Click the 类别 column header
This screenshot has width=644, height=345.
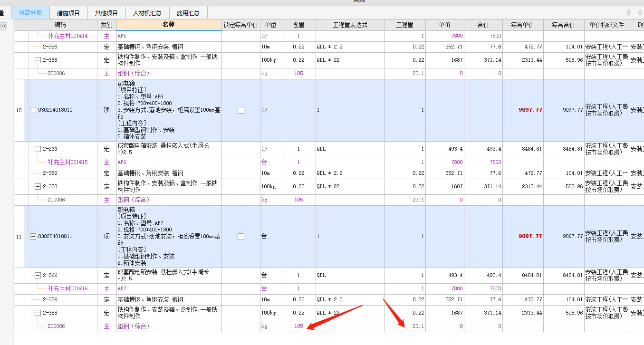click(107, 25)
